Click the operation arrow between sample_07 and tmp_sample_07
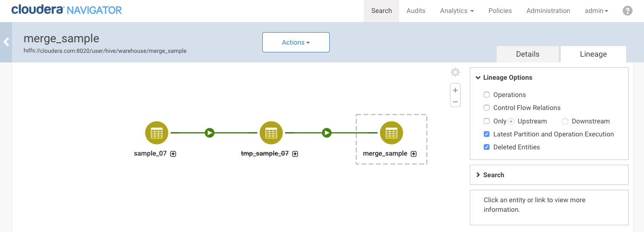Viewport: 644px width, 232px height. pyautogui.click(x=209, y=133)
